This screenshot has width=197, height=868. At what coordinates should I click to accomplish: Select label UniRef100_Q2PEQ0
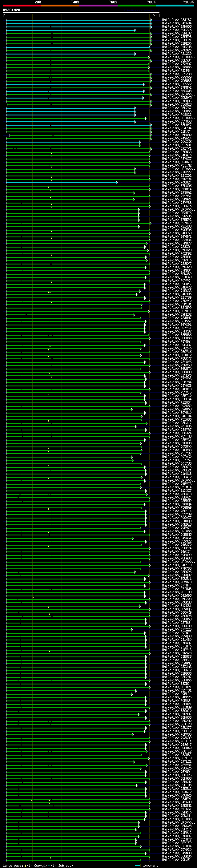(177, 43)
